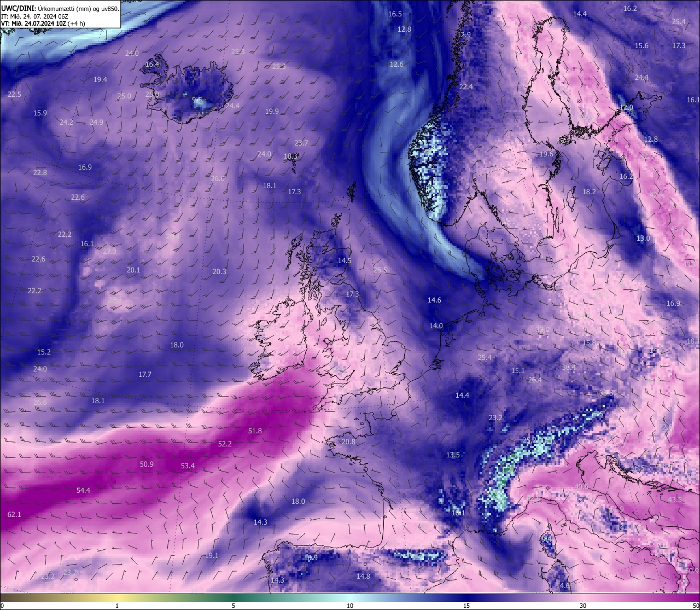Viewport: 700px width, 610px height.
Task: Click the legend tick label 30
Action: 583,606
